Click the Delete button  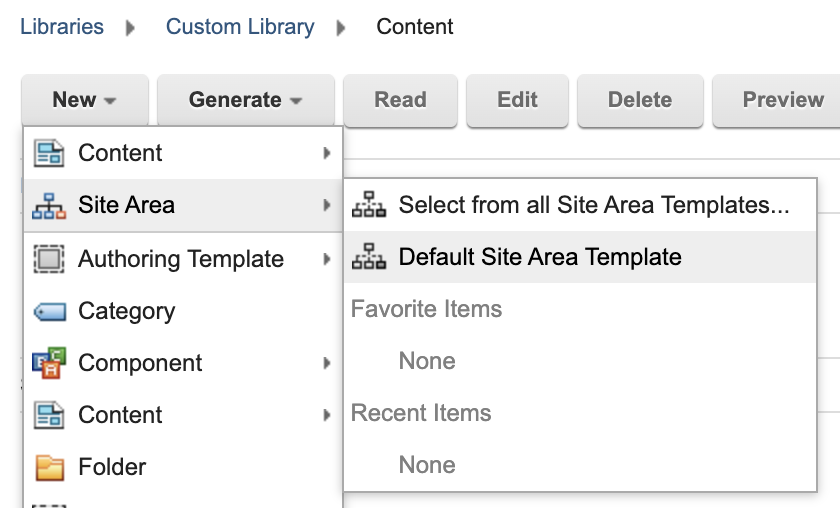point(640,100)
